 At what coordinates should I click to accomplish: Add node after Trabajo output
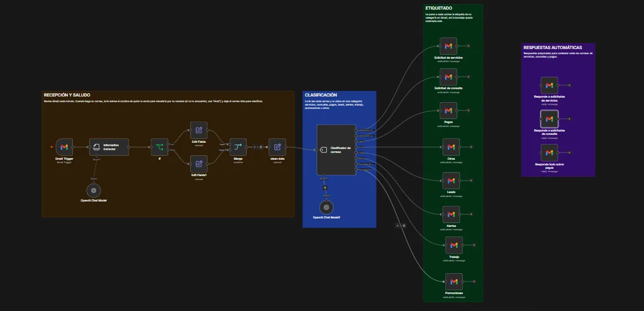tap(474, 246)
